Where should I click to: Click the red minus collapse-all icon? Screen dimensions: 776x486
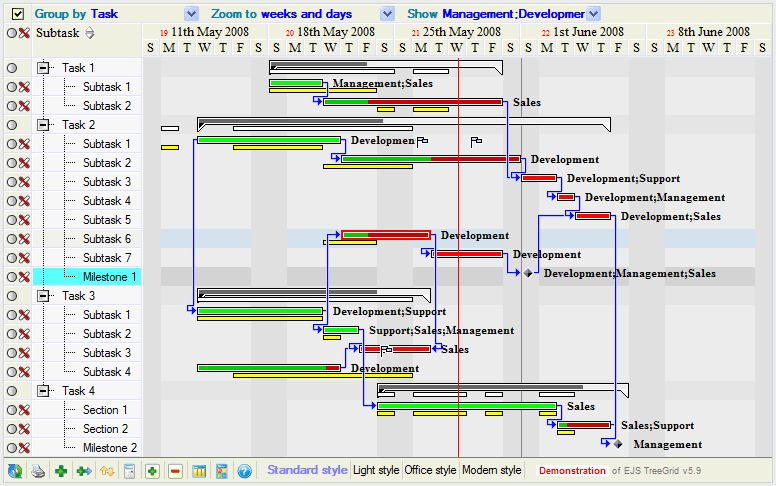[x=175, y=471]
